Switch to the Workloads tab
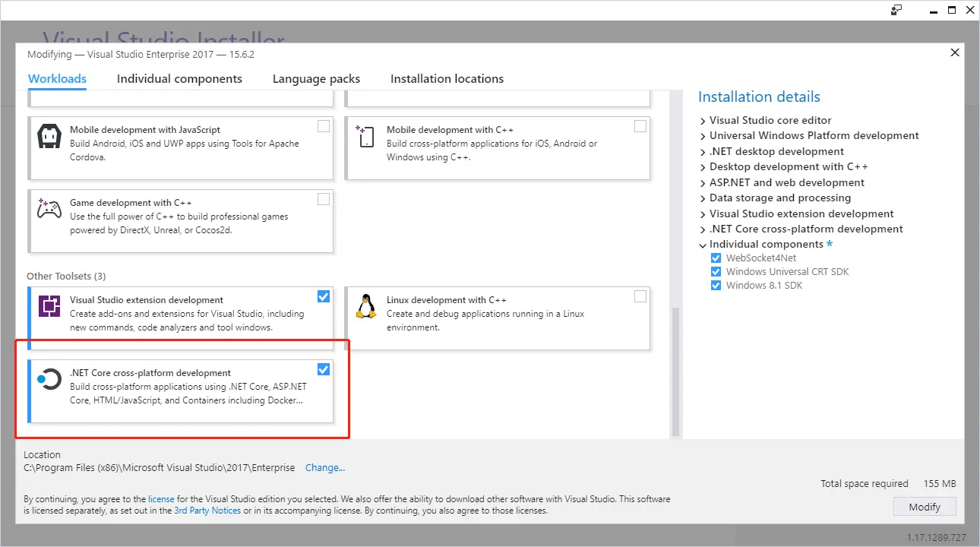980x547 pixels. pyautogui.click(x=57, y=79)
